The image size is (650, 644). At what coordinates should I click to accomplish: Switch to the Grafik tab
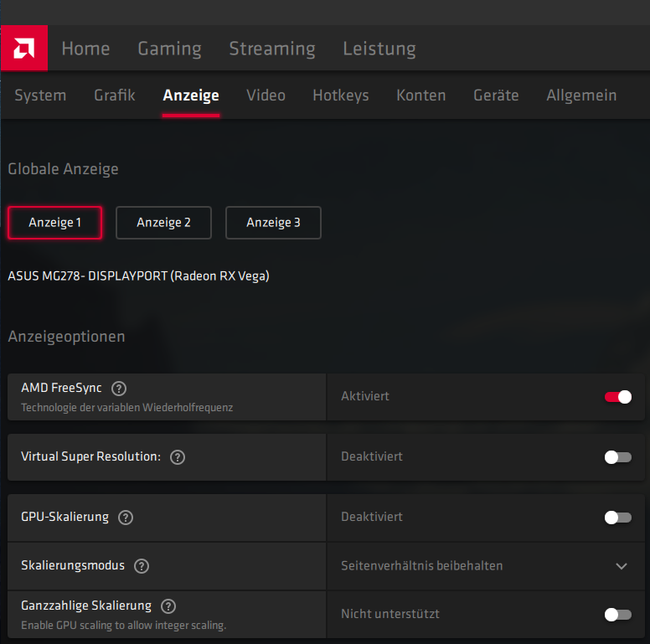coord(115,95)
